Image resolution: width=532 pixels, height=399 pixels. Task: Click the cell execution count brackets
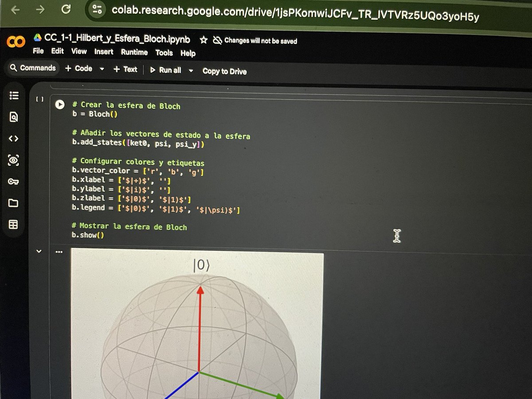(39, 99)
